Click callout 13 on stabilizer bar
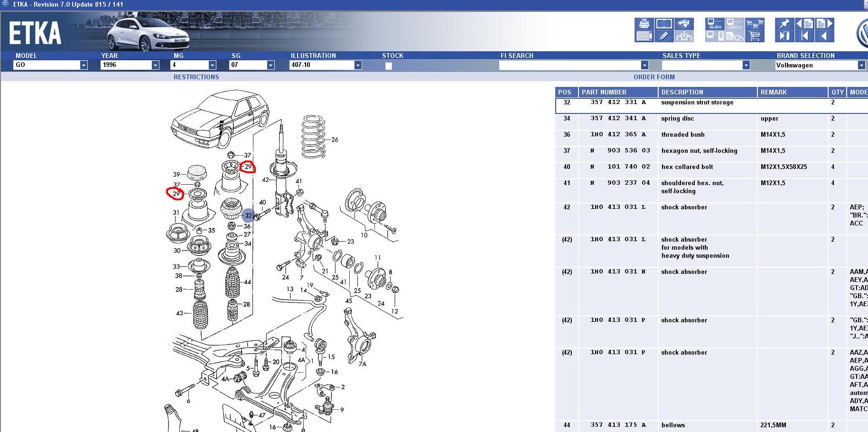Image resolution: width=868 pixels, height=432 pixels. pyautogui.click(x=290, y=289)
